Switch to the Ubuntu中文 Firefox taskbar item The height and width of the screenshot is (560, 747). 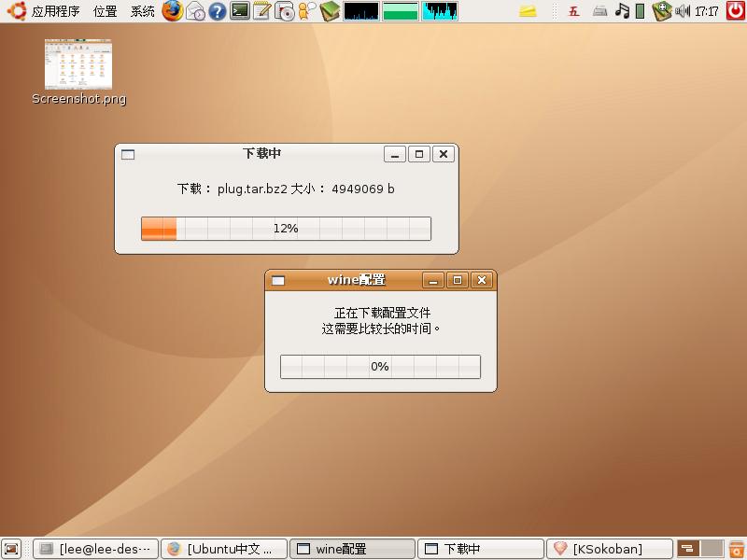(224, 549)
